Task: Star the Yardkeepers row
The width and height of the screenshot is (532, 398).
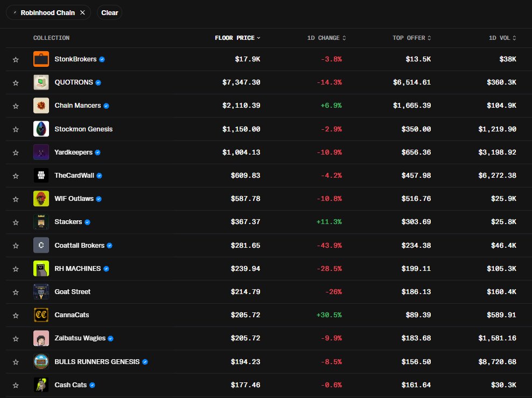Action: click(x=16, y=153)
